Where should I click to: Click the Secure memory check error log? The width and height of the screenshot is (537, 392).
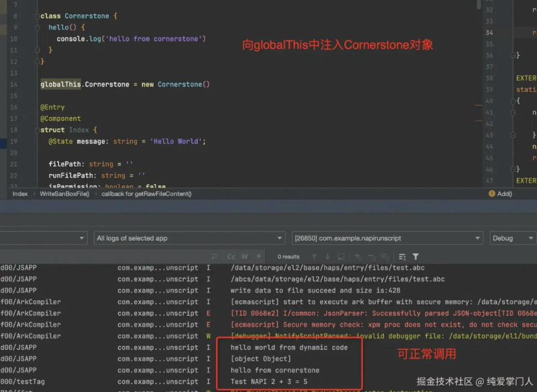click(x=384, y=325)
